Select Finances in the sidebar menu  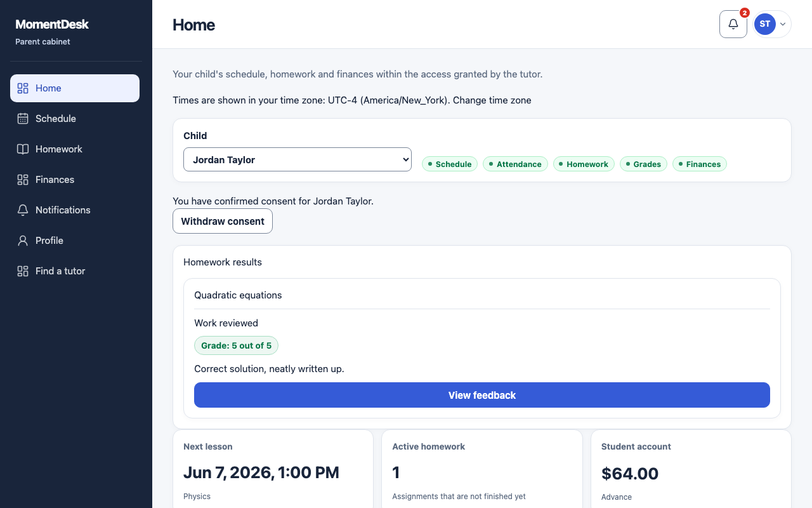[x=75, y=180]
